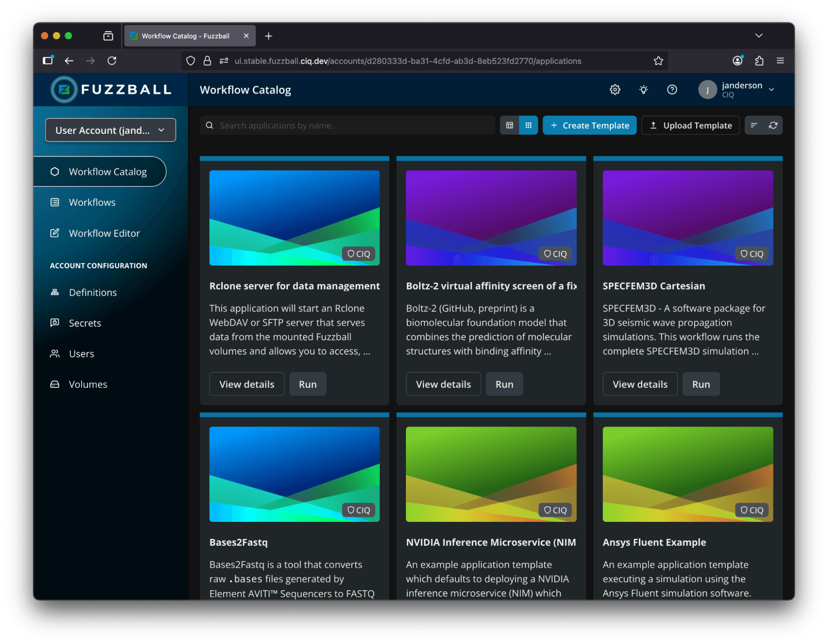
Task: Click the janderson user avatar
Action: click(x=707, y=89)
